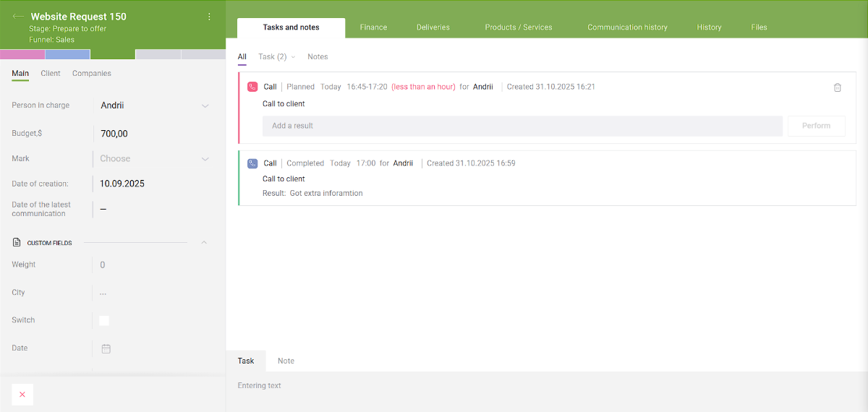Click 'Created 31.10.2025 16:21' text

coord(551,87)
